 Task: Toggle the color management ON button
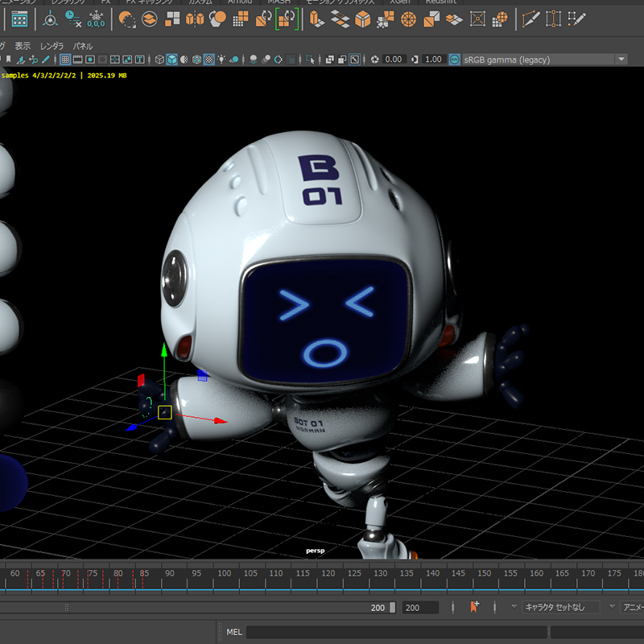[x=455, y=60]
